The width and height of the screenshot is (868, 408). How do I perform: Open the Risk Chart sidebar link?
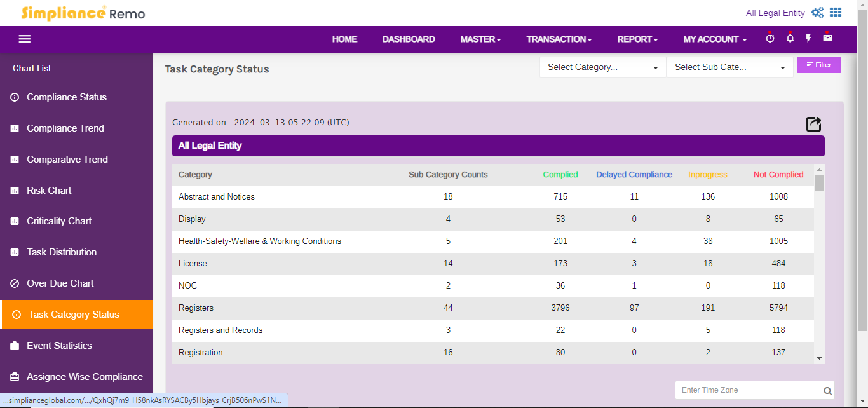click(x=49, y=191)
